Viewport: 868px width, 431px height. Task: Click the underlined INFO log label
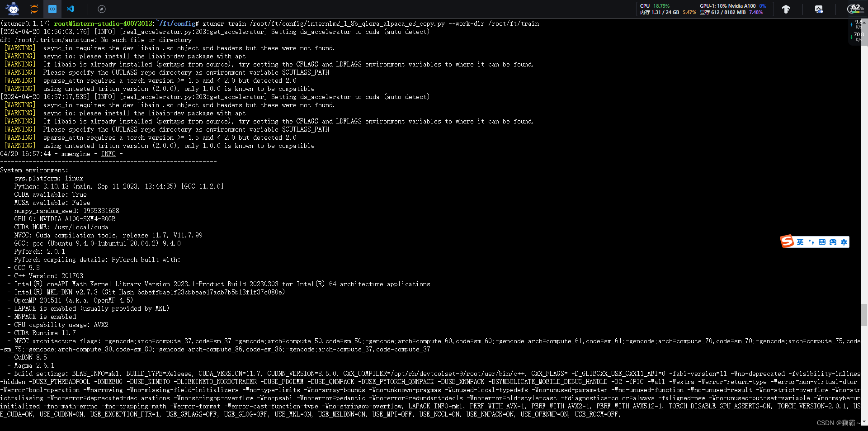[108, 154]
